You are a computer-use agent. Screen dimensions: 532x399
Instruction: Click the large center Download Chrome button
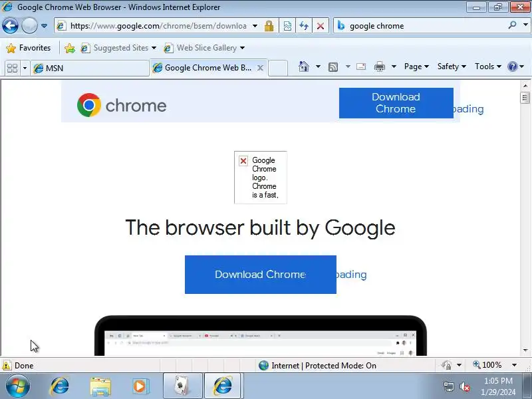coord(261,275)
